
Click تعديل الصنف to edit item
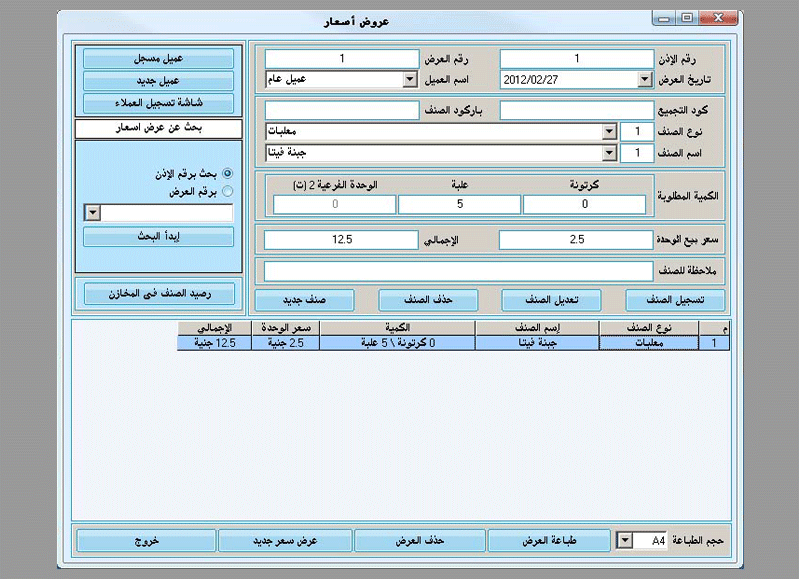pos(551,300)
